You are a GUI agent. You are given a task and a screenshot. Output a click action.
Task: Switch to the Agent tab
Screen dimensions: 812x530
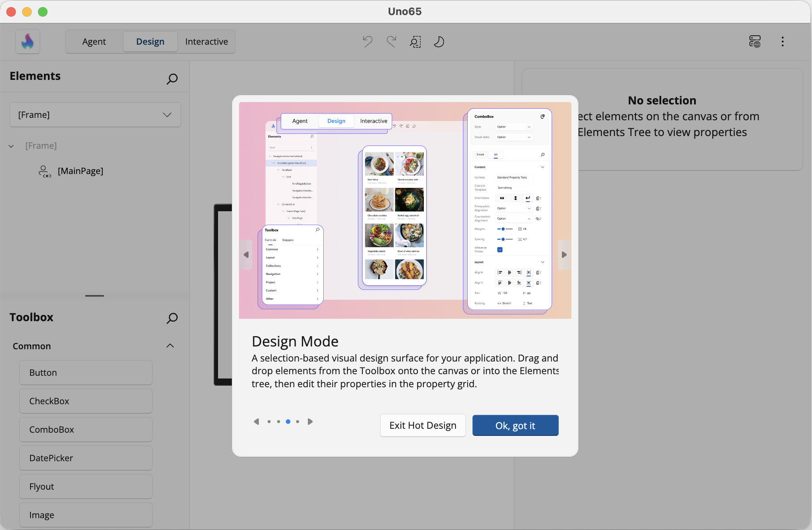coord(94,41)
